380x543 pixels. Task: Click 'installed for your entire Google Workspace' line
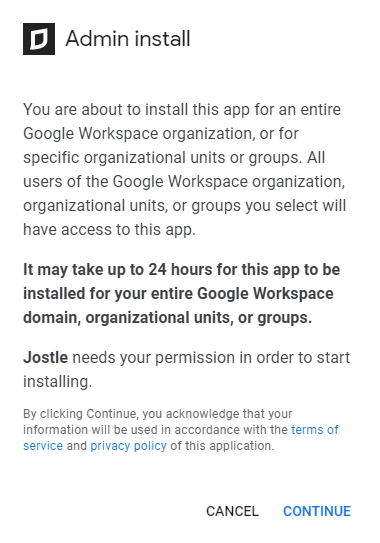[178, 294]
